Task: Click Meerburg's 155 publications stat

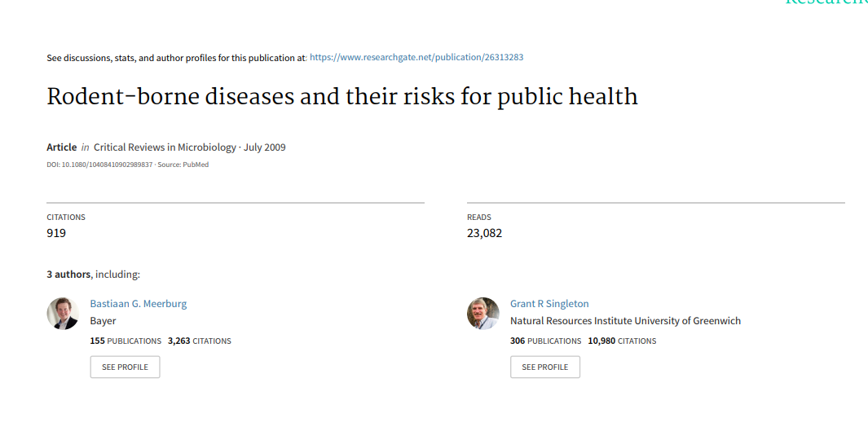Action: [x=126, y=341]
